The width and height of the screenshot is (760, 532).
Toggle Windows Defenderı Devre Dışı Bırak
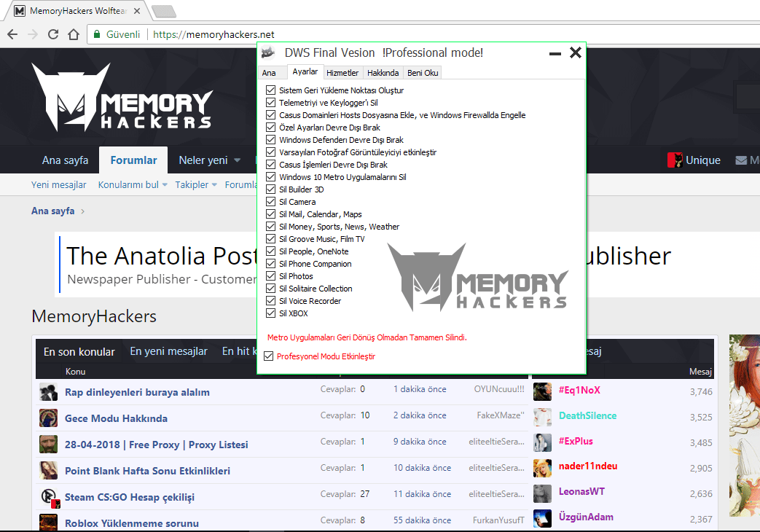(x=270, y=140)
